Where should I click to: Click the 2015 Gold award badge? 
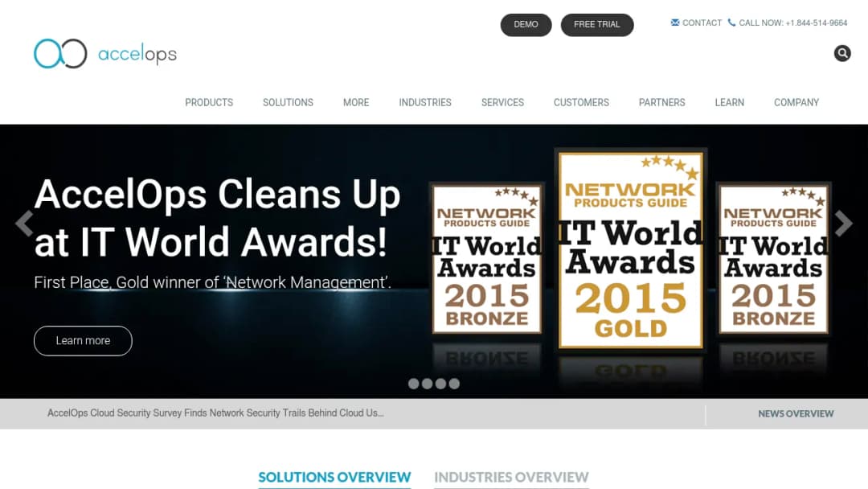pos(631,250)
